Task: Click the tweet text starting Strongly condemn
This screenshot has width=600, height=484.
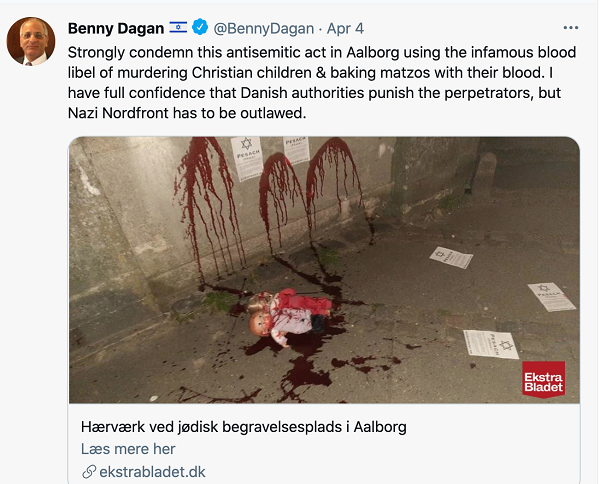Action: tap(322, 83)
